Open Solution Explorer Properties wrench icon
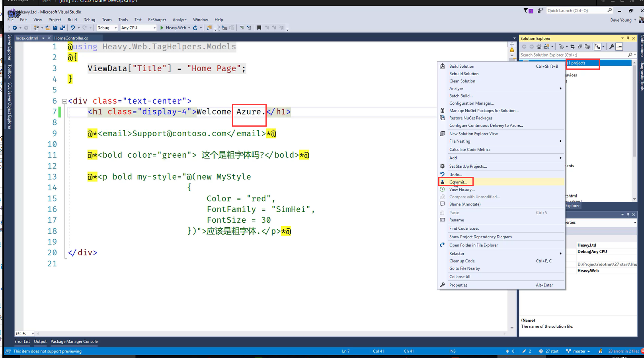Image resolution: width=644 pixels, height=358 pixels. [x=611, y=47]
